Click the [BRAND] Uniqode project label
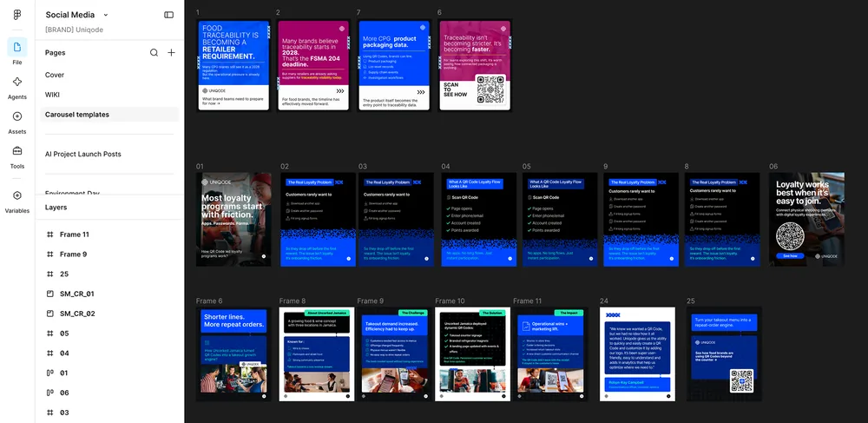The image size is (868, 423). pyautogui.click(x=74, y=30)
